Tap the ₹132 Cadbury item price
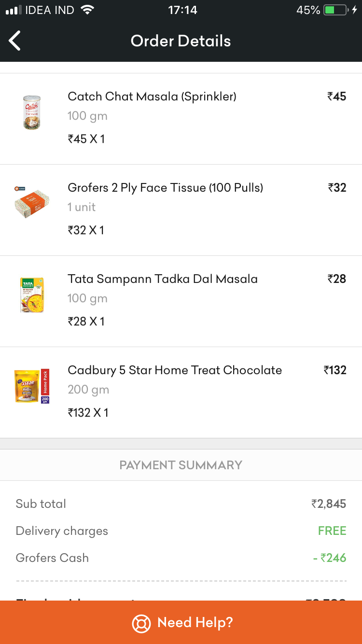This screenshot has width=362, height=644. click(335, 370)
